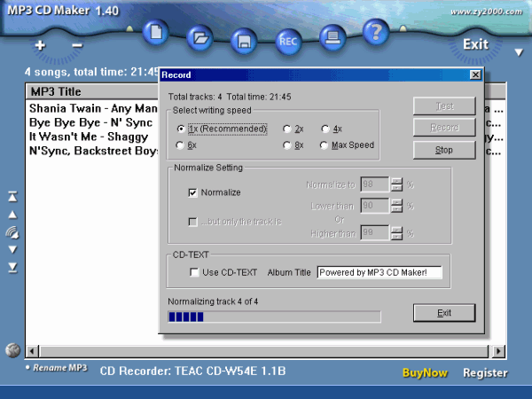
Task: Move selected song up one position
Action: tap(12, 215)
